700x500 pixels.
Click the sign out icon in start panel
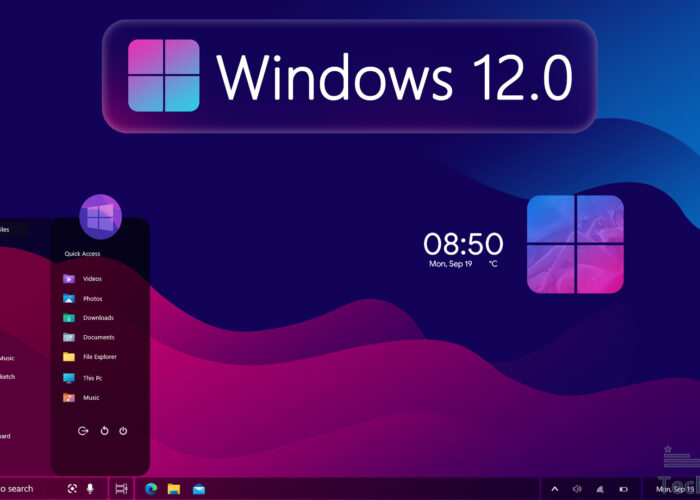83,431
